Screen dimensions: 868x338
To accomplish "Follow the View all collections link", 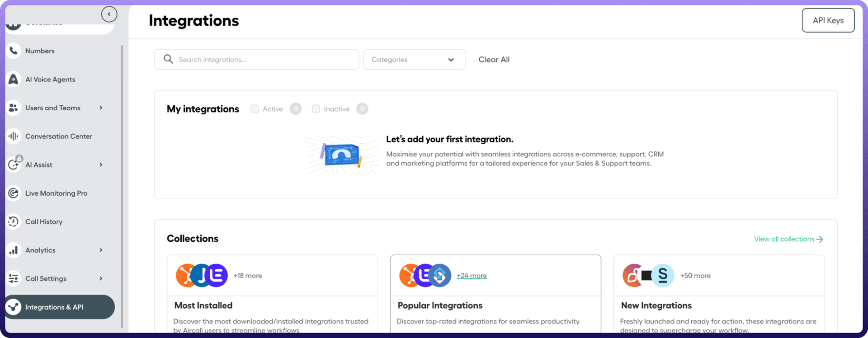I will click(788, 239).
